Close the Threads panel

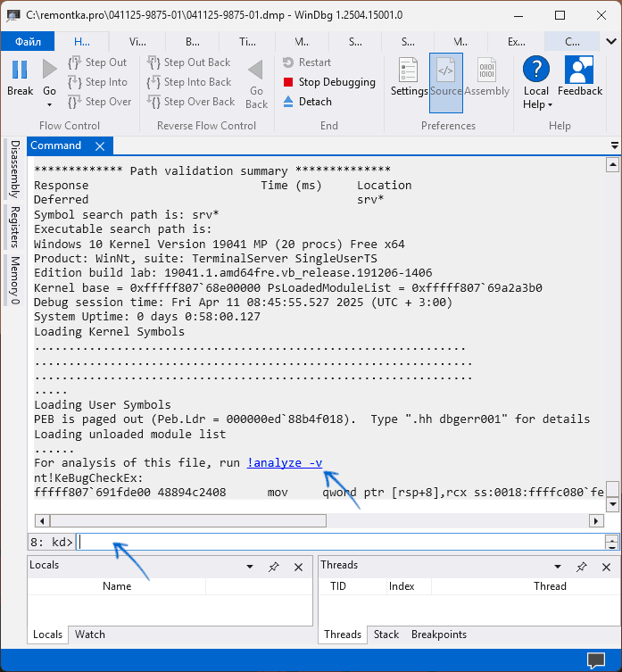click(606, 567)
